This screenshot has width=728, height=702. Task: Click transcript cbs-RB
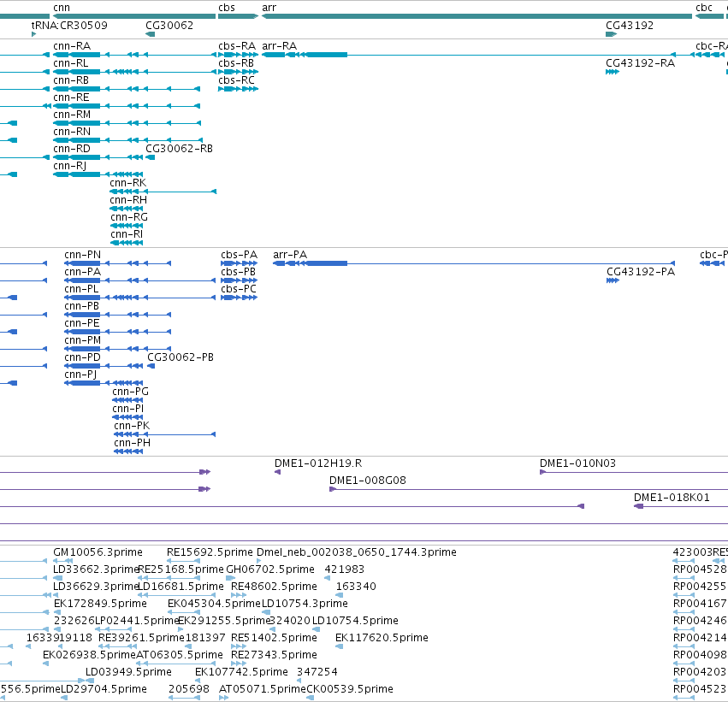click(236, 63)
